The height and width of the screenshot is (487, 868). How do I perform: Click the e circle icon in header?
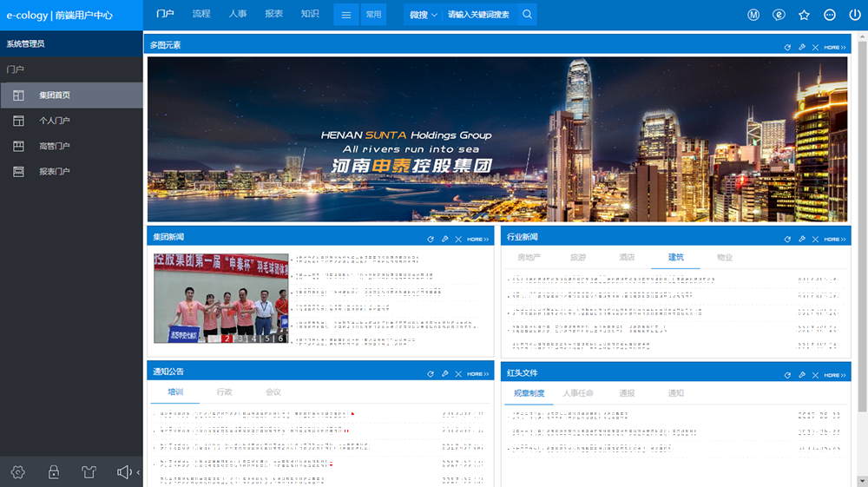(x=779, y=15)
